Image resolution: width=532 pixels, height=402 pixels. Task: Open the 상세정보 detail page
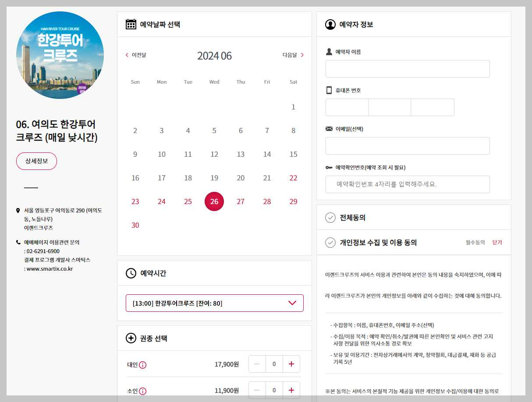tap(36, 161)
